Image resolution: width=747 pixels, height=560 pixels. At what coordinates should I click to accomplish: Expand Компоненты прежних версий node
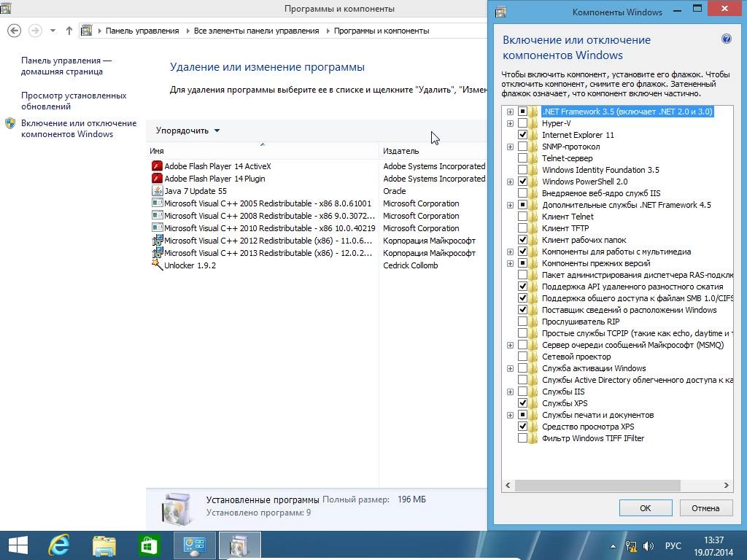[510, 263]
